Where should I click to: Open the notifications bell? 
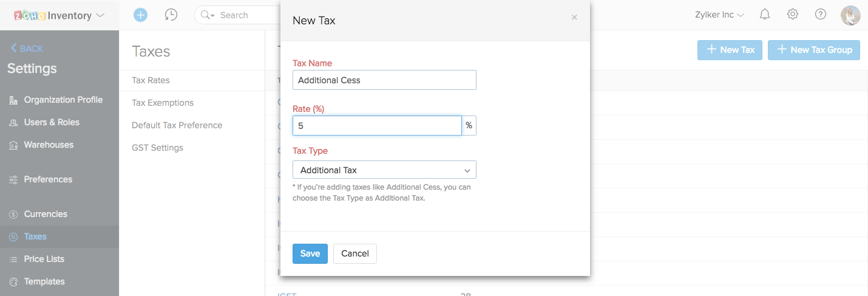tap(765, 15)
